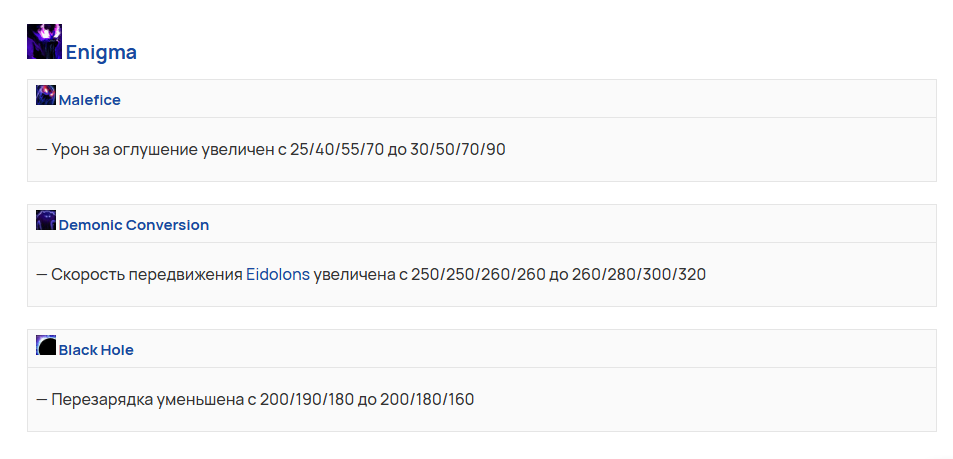953x459 pixels.
Task: Click the word "Перезарядка"
Action: pos(102,400)
